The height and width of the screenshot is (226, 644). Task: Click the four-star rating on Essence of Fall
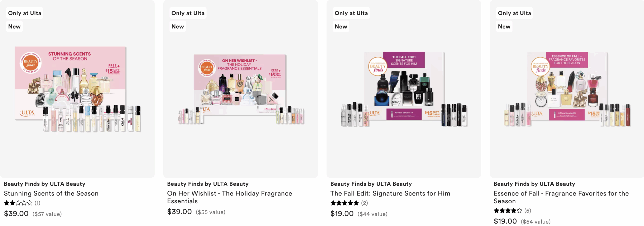pyautogui.click(x=508, y=210)
